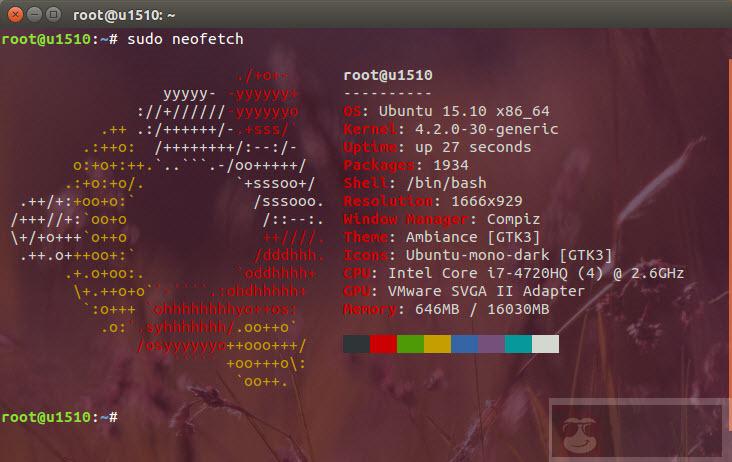
Task: Click the Packages count "1934"
Action: 451,165
